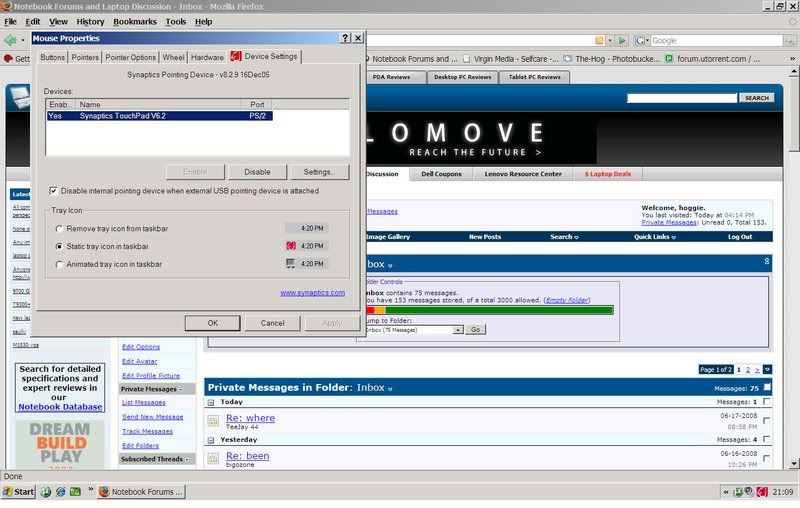Click the Notebook Forums taskbar button
The height and width of the screenshot is (508, 800).
[x=141, y=492]
